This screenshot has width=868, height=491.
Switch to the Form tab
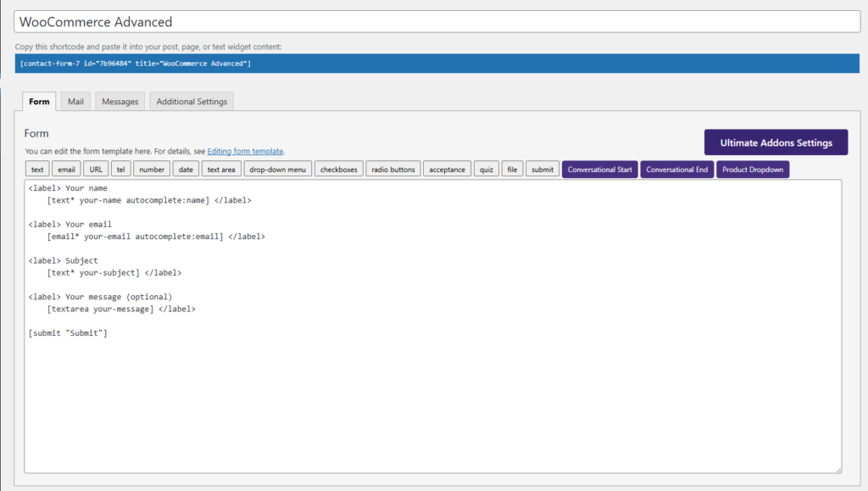pyautogui.click(x=39, y=101)
